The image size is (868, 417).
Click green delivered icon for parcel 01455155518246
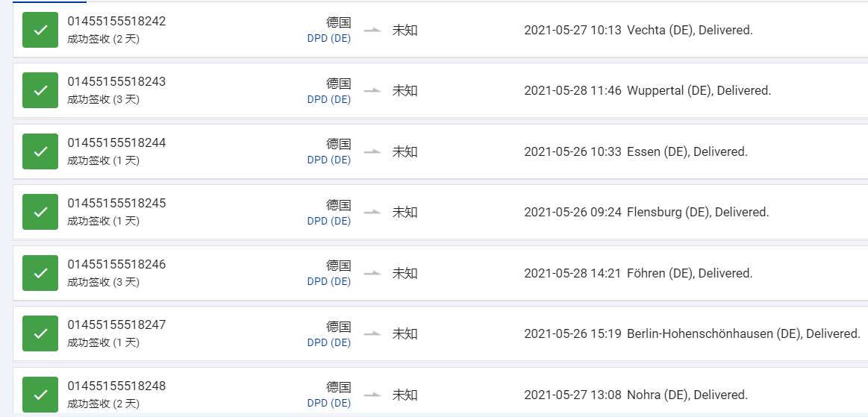(x=40, y=273)
